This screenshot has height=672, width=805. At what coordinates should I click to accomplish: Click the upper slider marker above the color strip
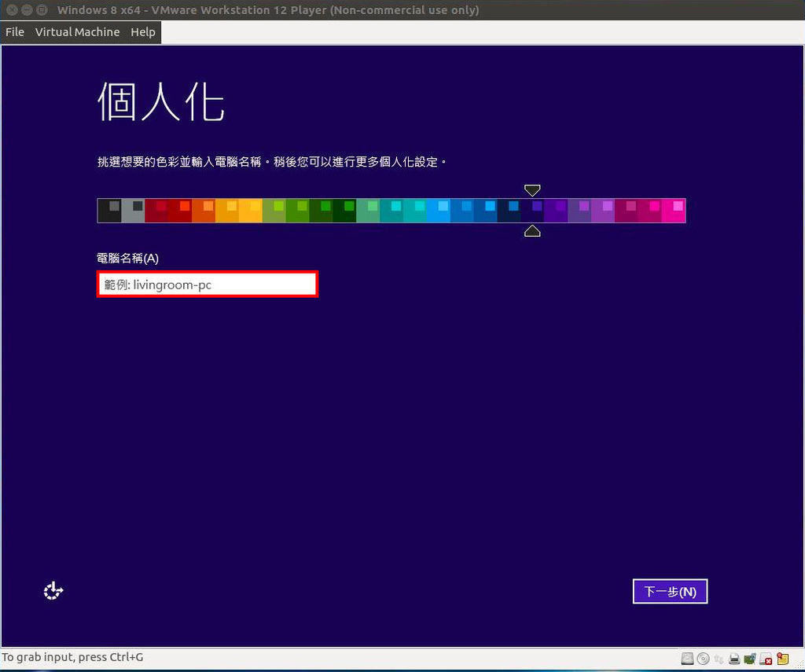pyautogui.click(x=532, y=190)
